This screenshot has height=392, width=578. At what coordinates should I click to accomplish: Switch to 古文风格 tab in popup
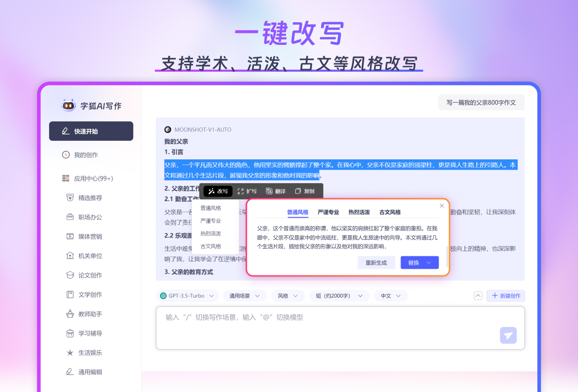click(x=390, y=212)
